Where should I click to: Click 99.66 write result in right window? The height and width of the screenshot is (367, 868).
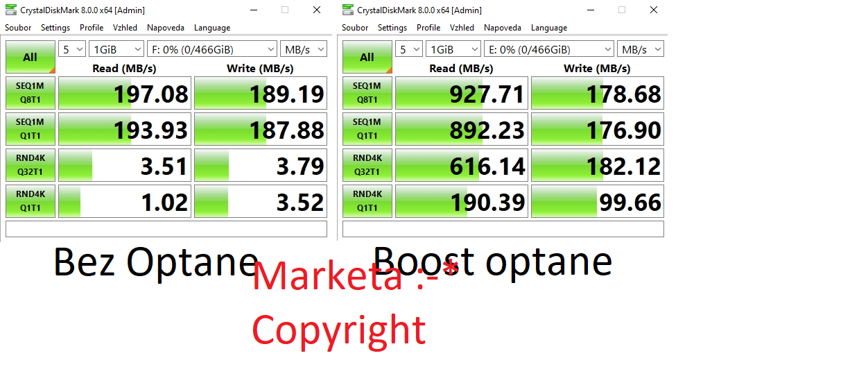point(598,201)
